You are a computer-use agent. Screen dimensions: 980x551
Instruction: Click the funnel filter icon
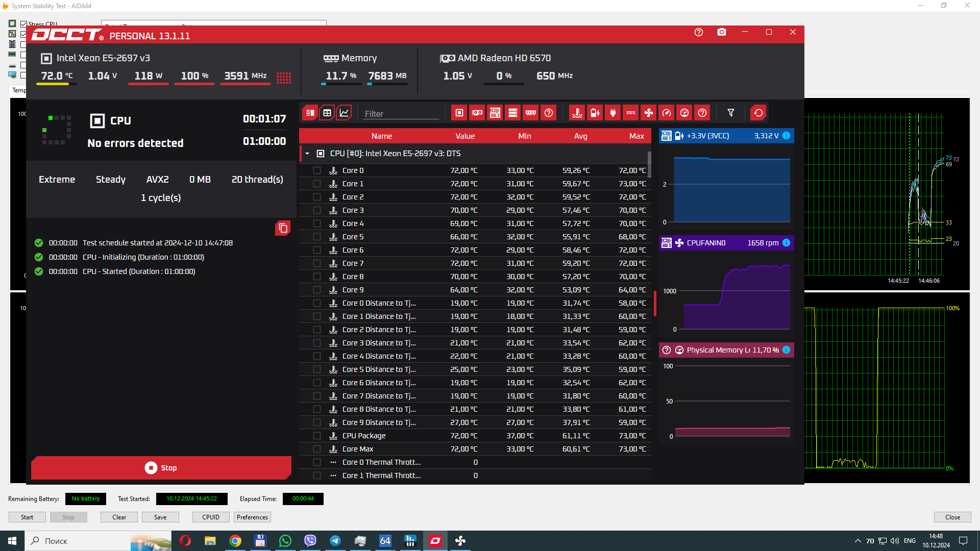[x=731, y=113]
